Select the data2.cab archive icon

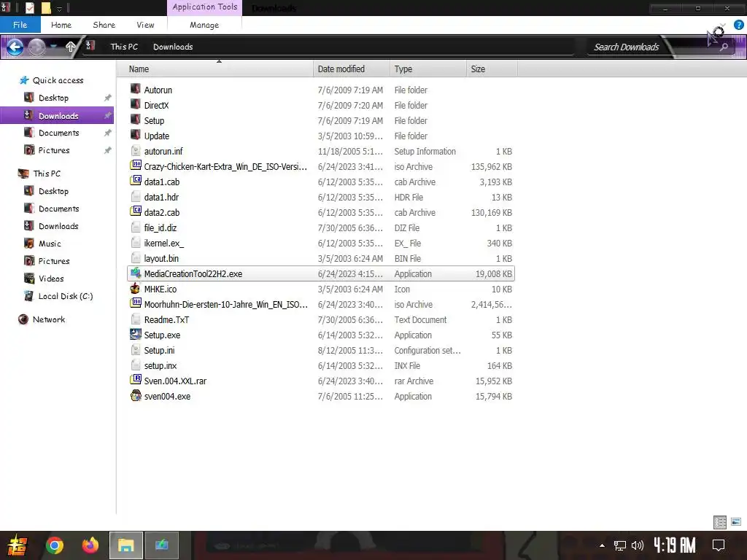[135, 211]
